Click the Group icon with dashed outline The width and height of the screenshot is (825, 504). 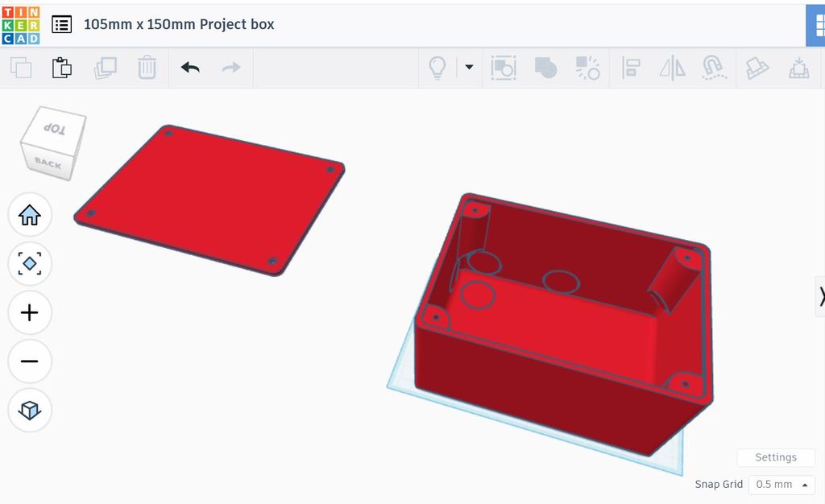pos(504,68)
